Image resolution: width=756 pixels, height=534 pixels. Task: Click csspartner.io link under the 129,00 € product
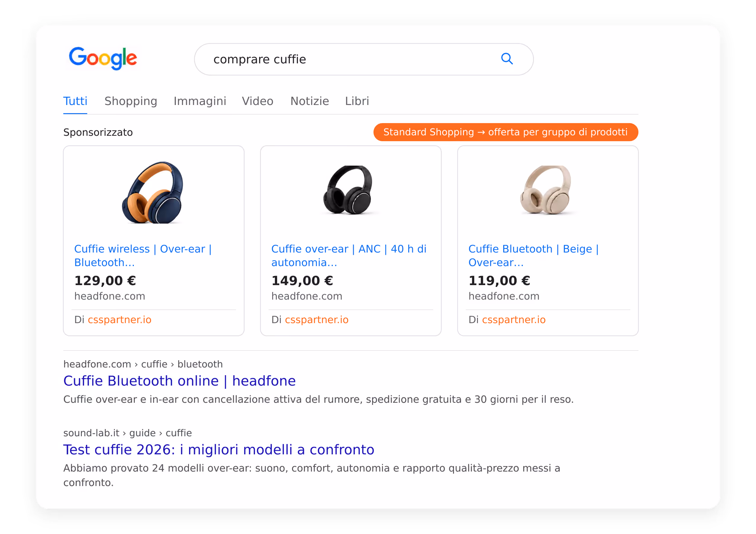(119, 319)
